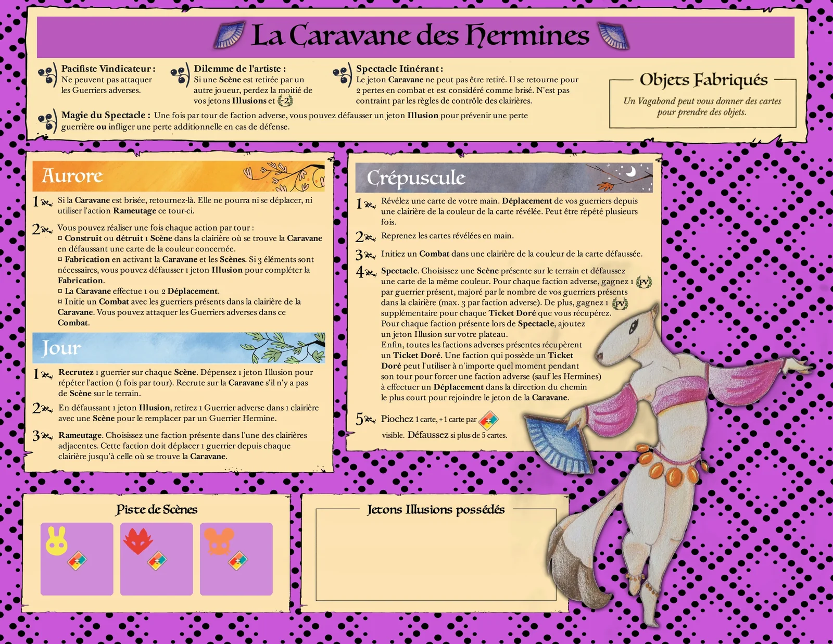Viewport: 833px width, 644px height.
Task: Collapse the Crépuscule phase banner
Action: tap(416, 178)
